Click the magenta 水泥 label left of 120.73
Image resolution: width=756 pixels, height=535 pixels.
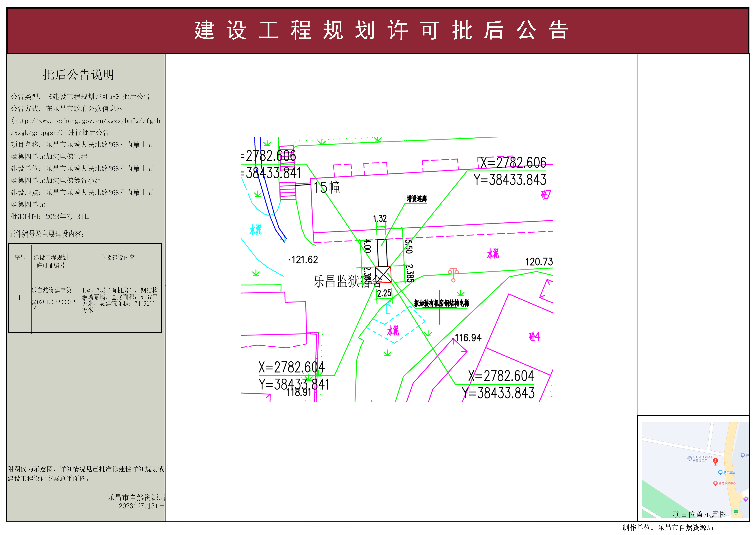tap(493, 253)
